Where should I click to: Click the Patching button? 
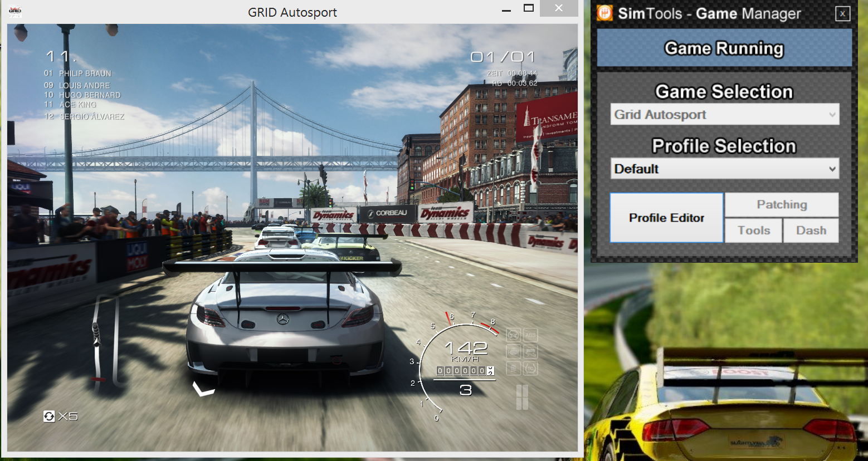[782, 204]
